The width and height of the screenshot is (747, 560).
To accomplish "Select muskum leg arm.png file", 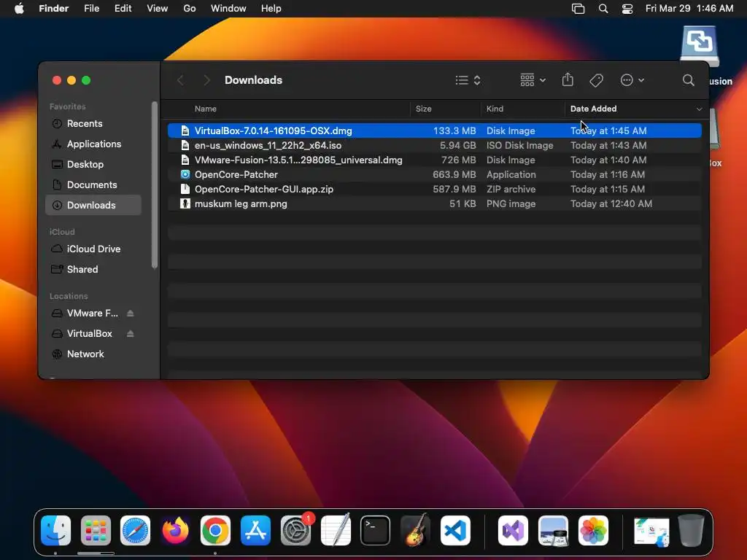I will tap(435, 204).
